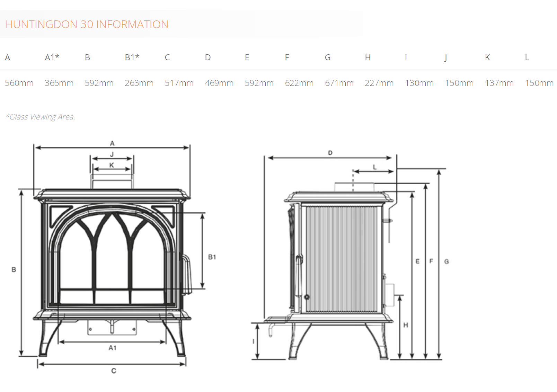Select the column header A

tap(7, 57)
